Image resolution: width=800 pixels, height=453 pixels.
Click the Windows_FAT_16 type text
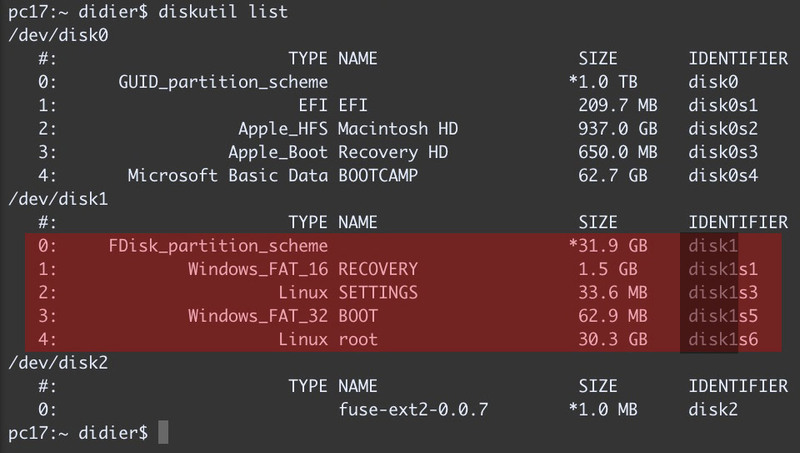coord(258,269)
